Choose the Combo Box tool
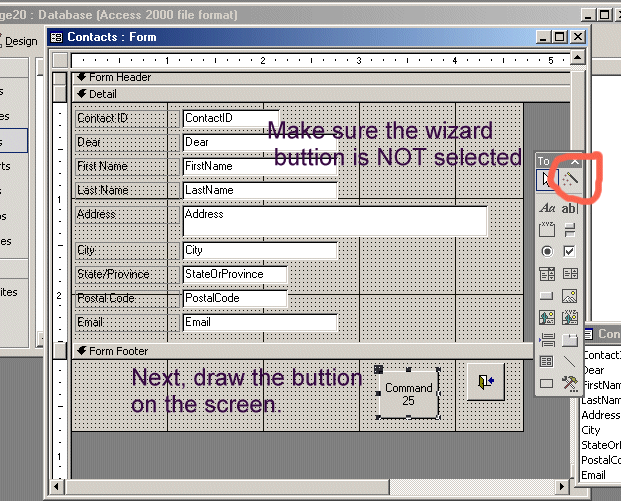Image resolution: width=621 pixels, height=501 pixels. tap(547, 273)
